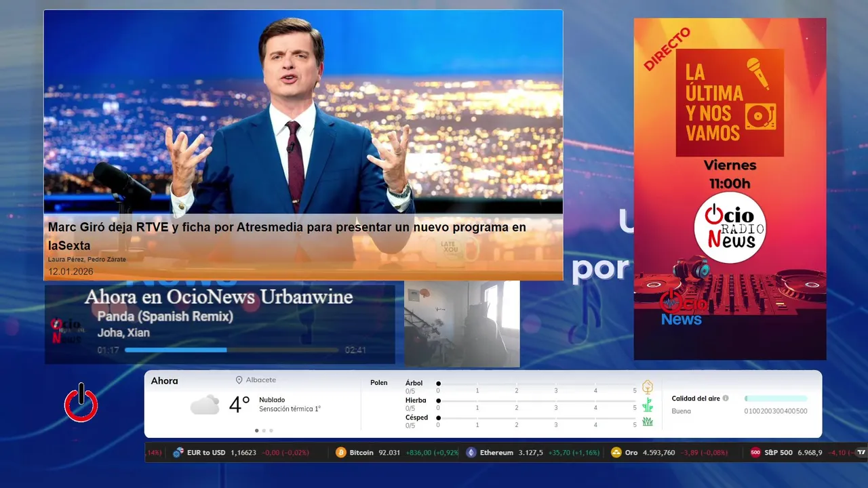This screenshot has width=868, height=488.
Task: Click the song title Panda (Spanish Remix)
Action: pyautogui.click(x=165, y=317)
